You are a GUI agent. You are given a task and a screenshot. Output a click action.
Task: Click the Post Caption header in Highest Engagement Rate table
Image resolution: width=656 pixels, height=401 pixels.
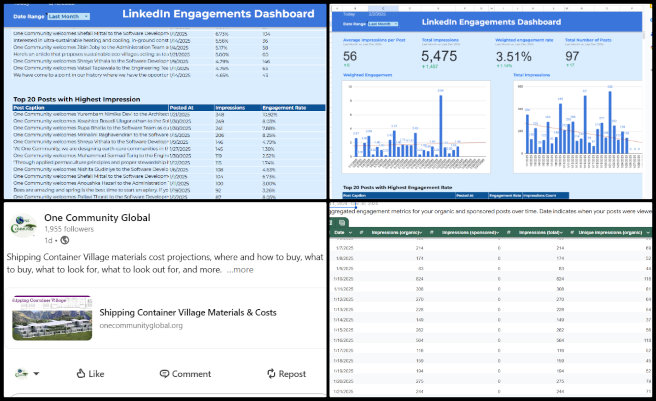point(398,195)
